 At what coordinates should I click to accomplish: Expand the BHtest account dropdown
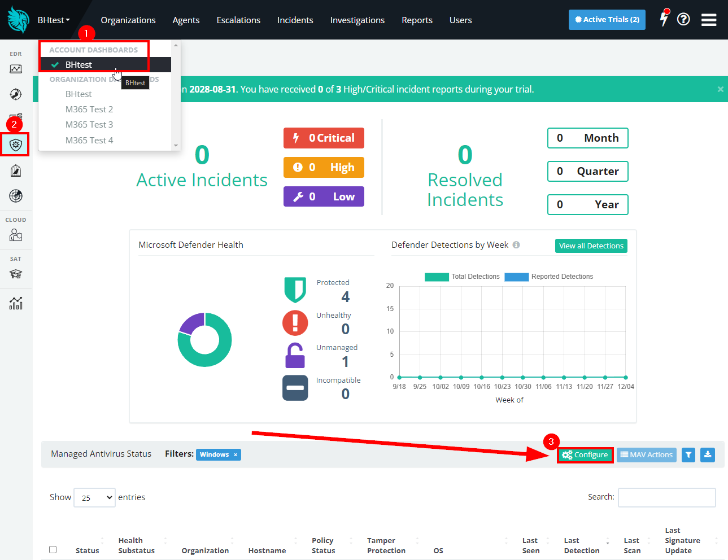[x=54, y=20]
